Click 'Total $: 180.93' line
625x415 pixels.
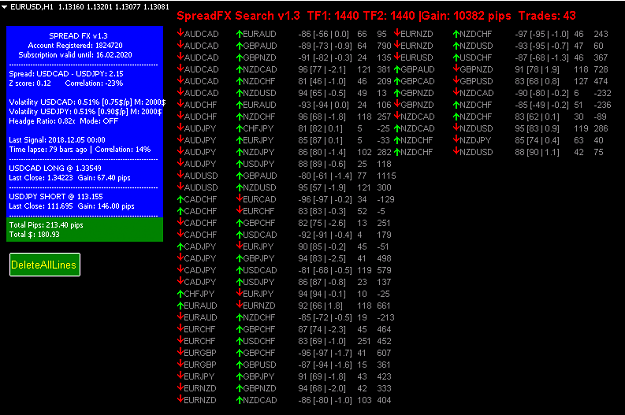click(34, 234)
